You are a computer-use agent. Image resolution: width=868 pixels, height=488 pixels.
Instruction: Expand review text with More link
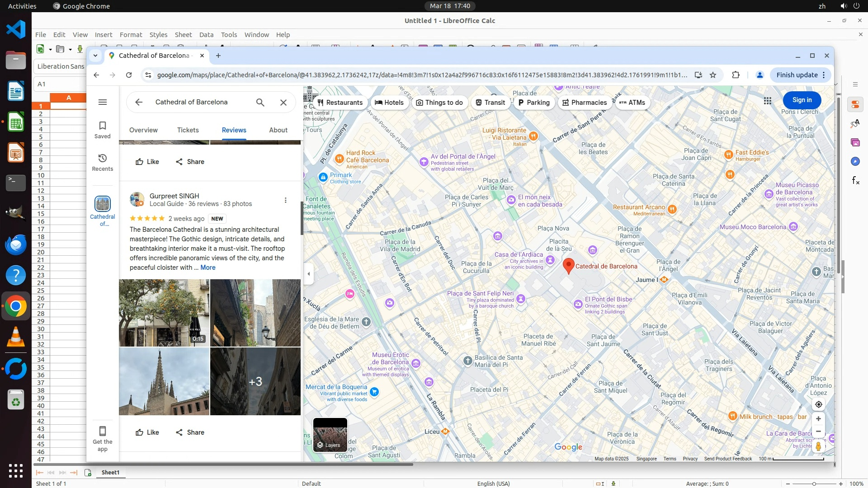[x=208, y=267]
